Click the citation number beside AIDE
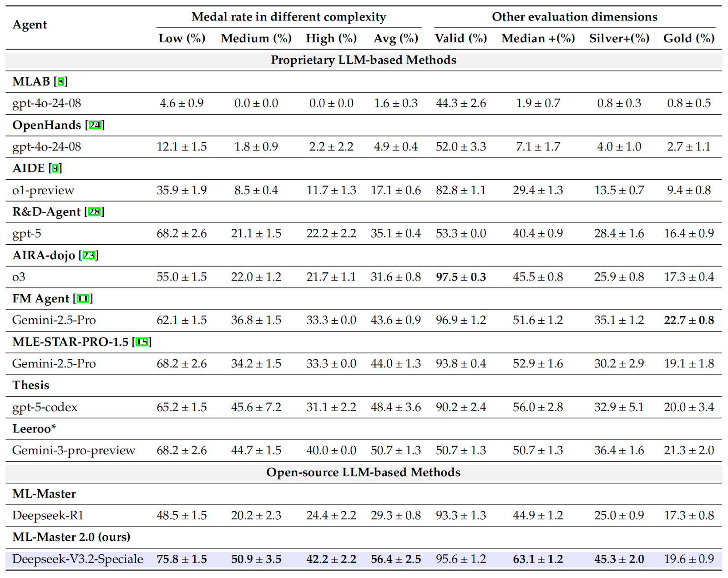Screen dimensions: 728x578 (x=56, y=169)
